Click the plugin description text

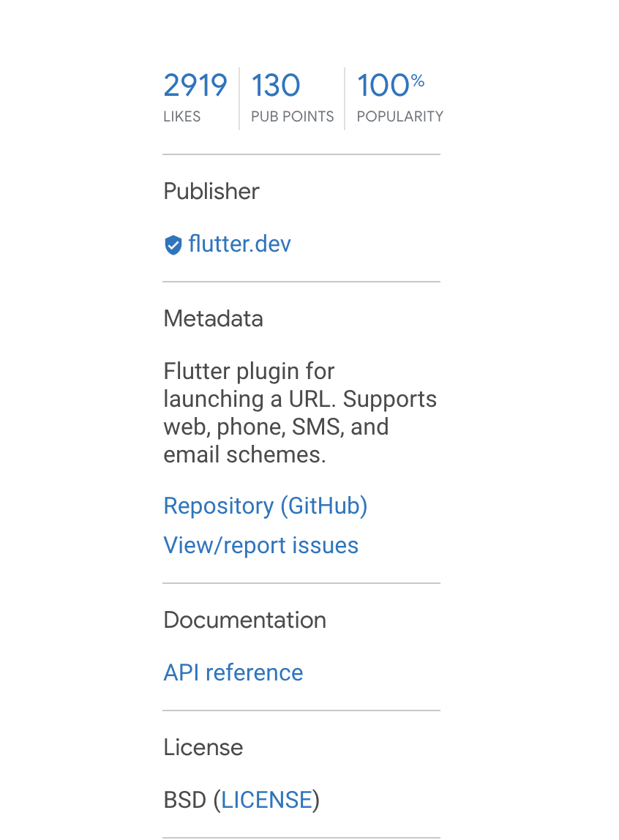pyautogui.click(x=299, y=413)
